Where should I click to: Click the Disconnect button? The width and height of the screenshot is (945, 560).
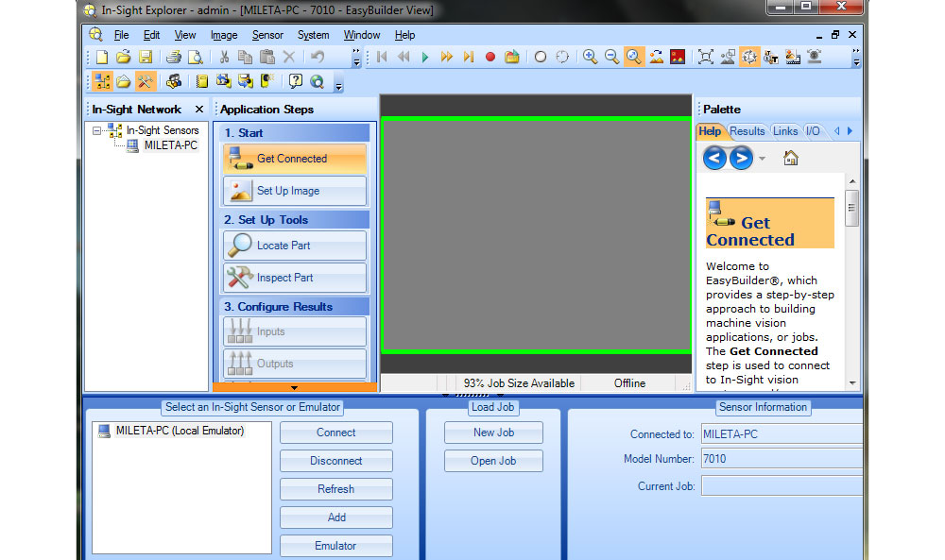pos(336,461)
